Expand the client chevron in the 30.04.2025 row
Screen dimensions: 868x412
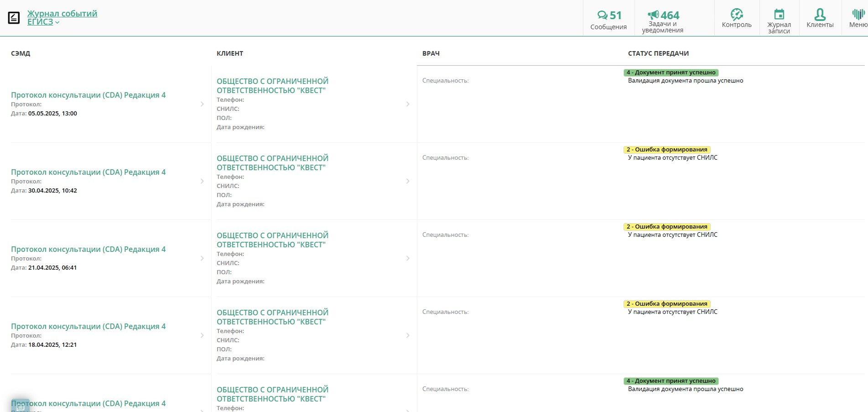coord(408,181)
